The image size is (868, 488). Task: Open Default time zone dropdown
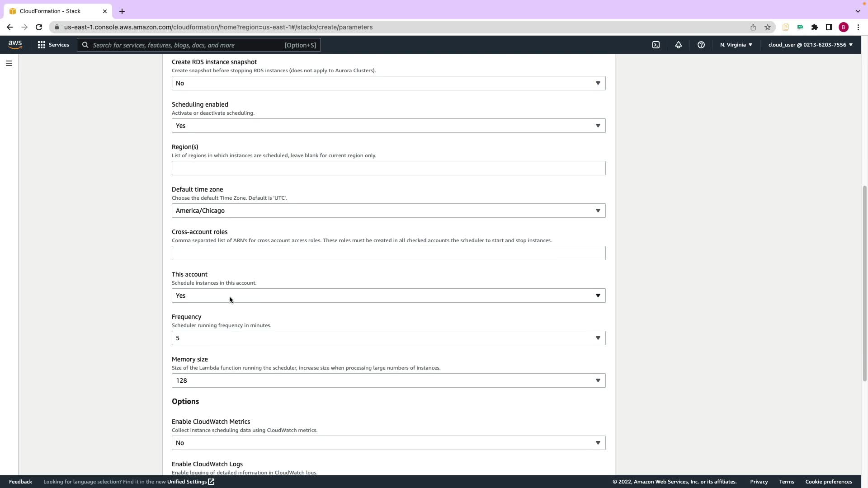388,211
